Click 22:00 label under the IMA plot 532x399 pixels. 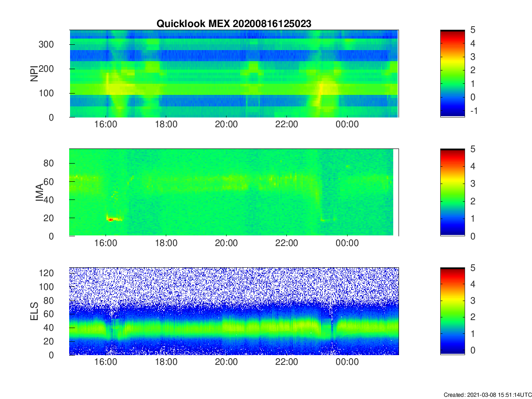287,243
